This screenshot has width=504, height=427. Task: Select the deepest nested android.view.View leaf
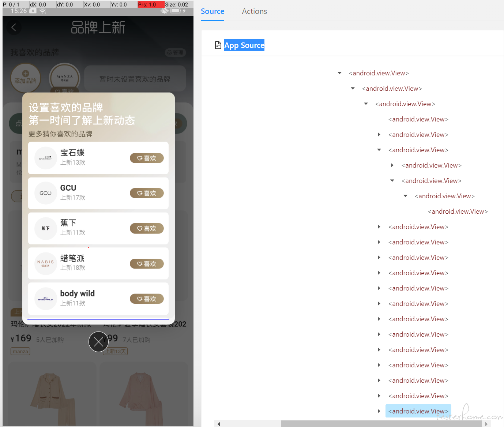458,211
